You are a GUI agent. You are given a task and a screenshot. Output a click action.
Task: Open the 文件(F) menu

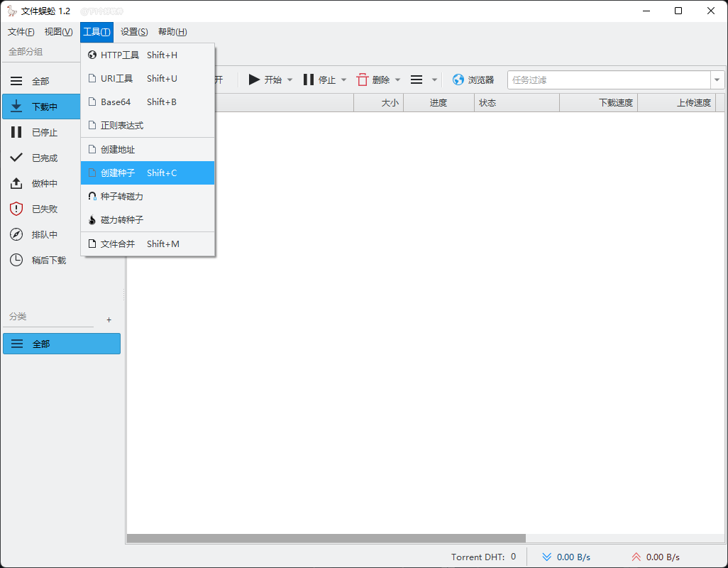tap(21, 32)
